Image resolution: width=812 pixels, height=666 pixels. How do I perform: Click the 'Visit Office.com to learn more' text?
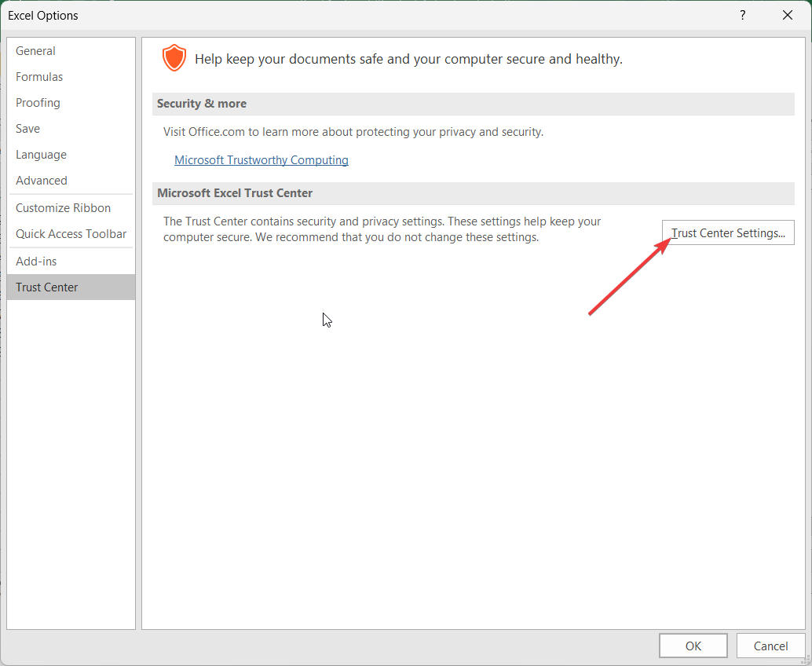[353, 131]
